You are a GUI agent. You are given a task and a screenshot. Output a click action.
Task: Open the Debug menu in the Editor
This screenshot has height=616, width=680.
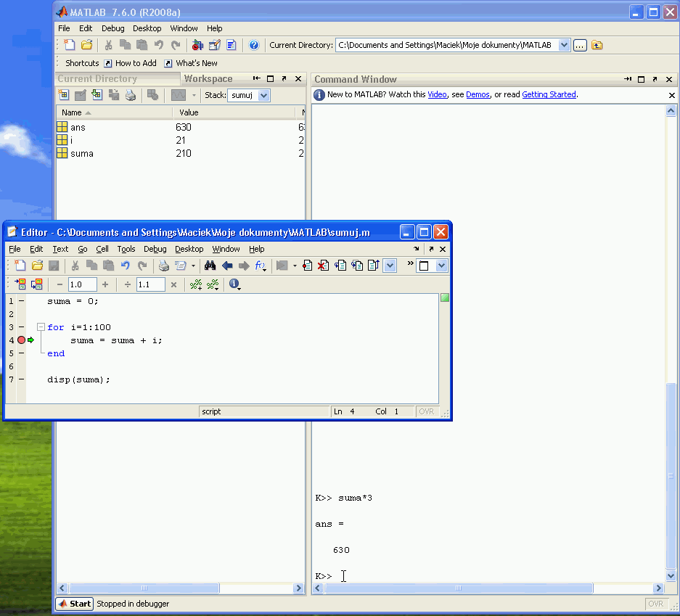click(x=155, y=249)
